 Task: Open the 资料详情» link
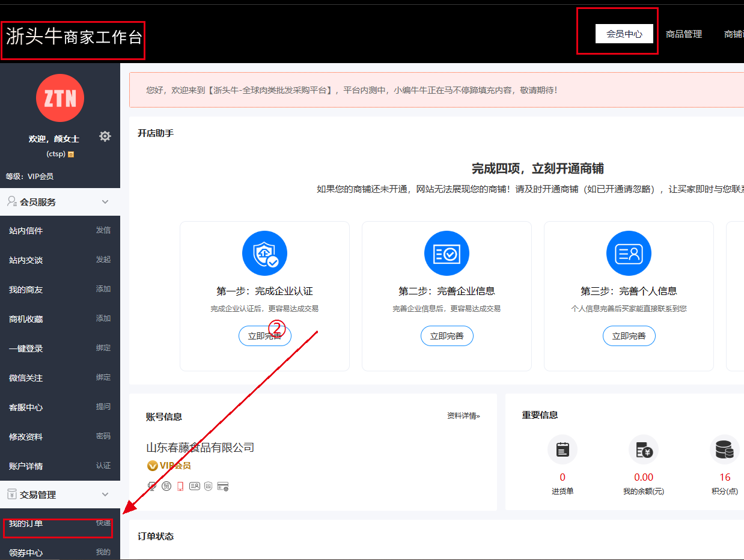point(463,416)
